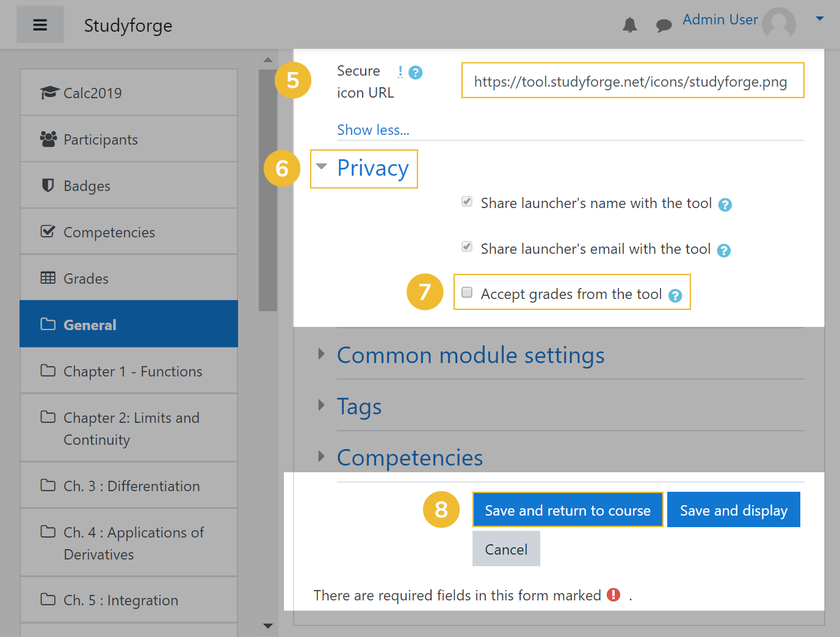Viewport: 840px width, 637px height.
Task: Click the Grades table icon
Action: coord(48,278)
